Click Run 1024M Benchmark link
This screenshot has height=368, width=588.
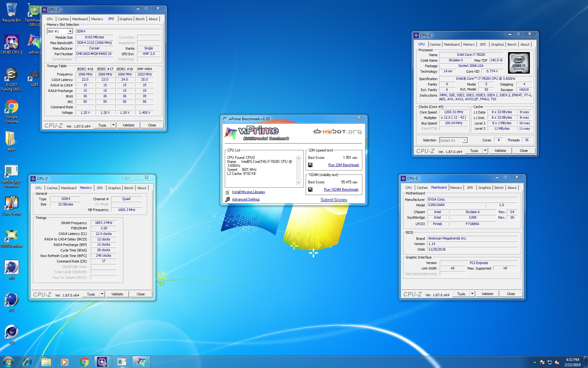click(341, 190)
